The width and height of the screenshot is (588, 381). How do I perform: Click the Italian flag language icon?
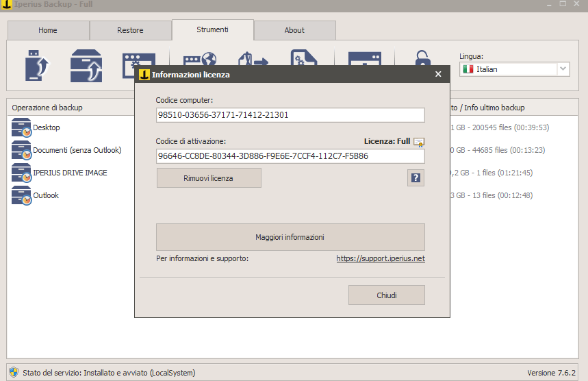click(x=468, y=69)
